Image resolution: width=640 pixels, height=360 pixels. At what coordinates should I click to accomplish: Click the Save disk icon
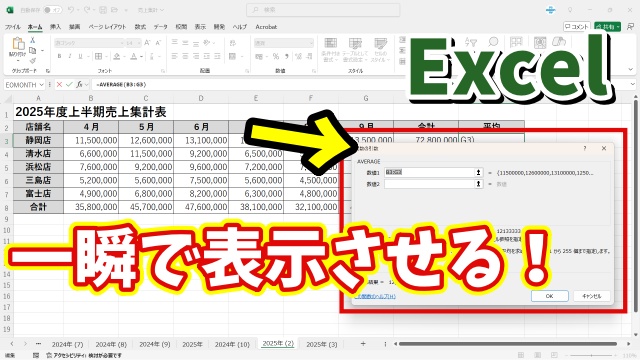coord(103,10)
